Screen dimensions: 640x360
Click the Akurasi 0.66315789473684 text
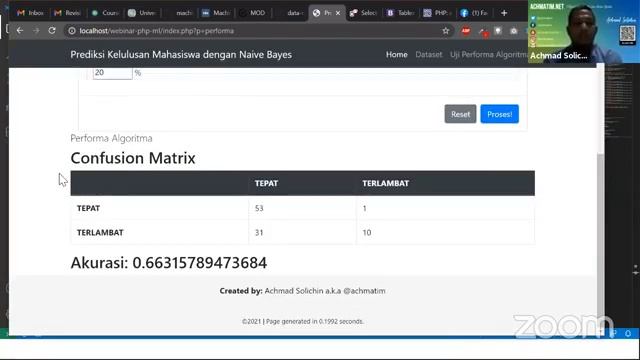(x=169, y=263)
